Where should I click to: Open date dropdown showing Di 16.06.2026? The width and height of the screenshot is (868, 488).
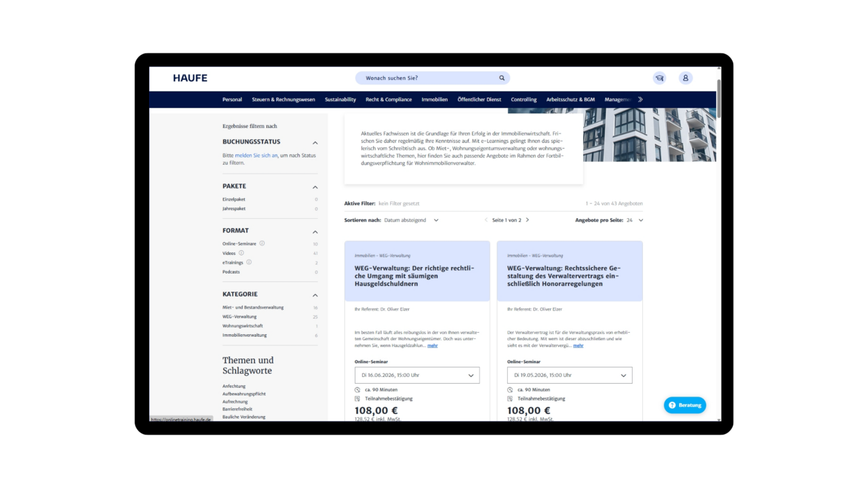(416, 375)
